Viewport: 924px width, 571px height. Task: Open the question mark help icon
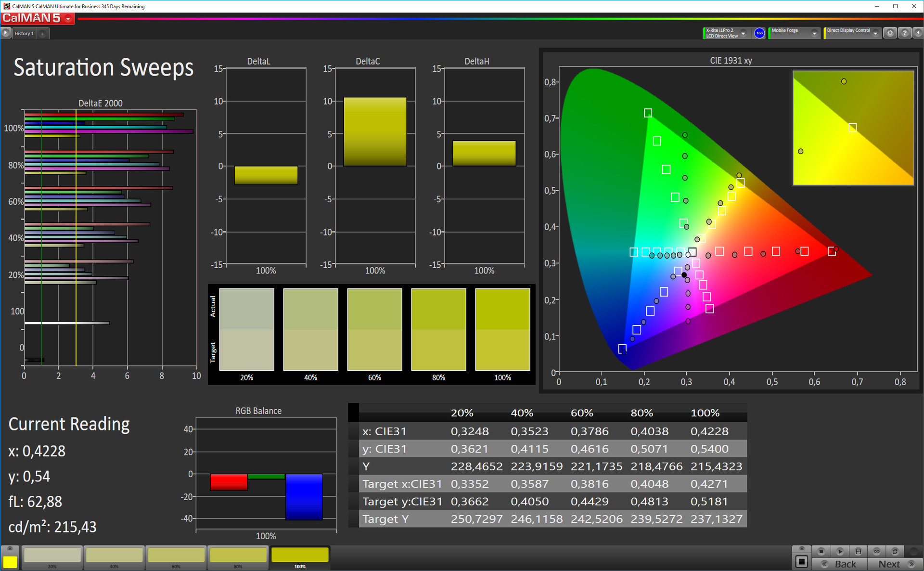(905, 33)
